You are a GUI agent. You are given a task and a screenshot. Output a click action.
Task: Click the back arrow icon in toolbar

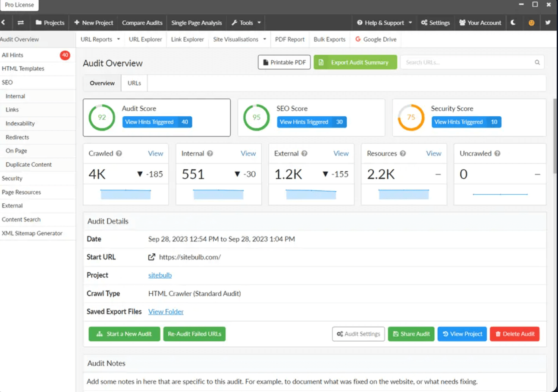(x=3, y=23)
